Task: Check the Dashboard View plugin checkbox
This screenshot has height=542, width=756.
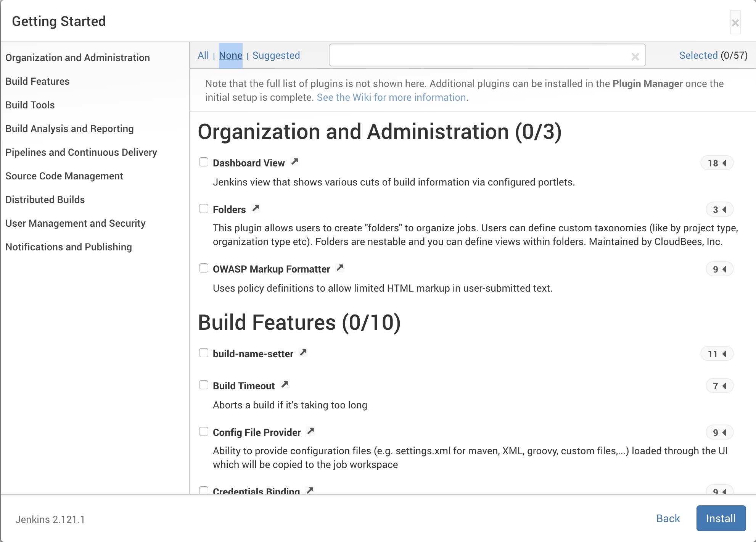Action: [x=204, y=162]
